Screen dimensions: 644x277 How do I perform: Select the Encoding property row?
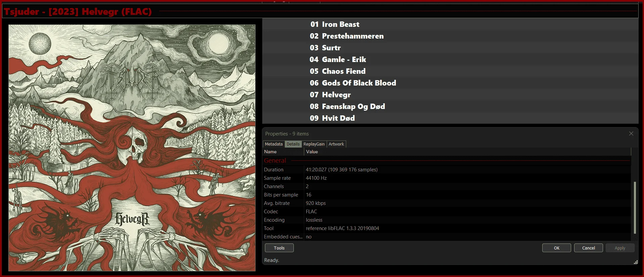tap(447, 220)
